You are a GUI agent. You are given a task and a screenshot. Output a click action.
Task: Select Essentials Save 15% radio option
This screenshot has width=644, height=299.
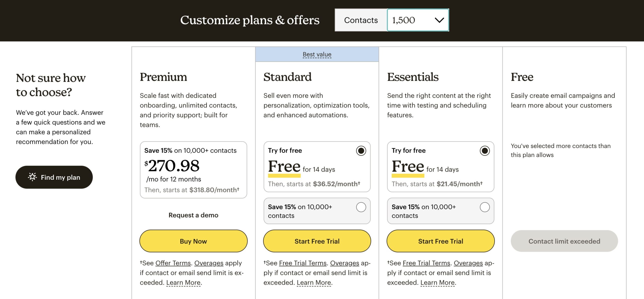point(485,207)
